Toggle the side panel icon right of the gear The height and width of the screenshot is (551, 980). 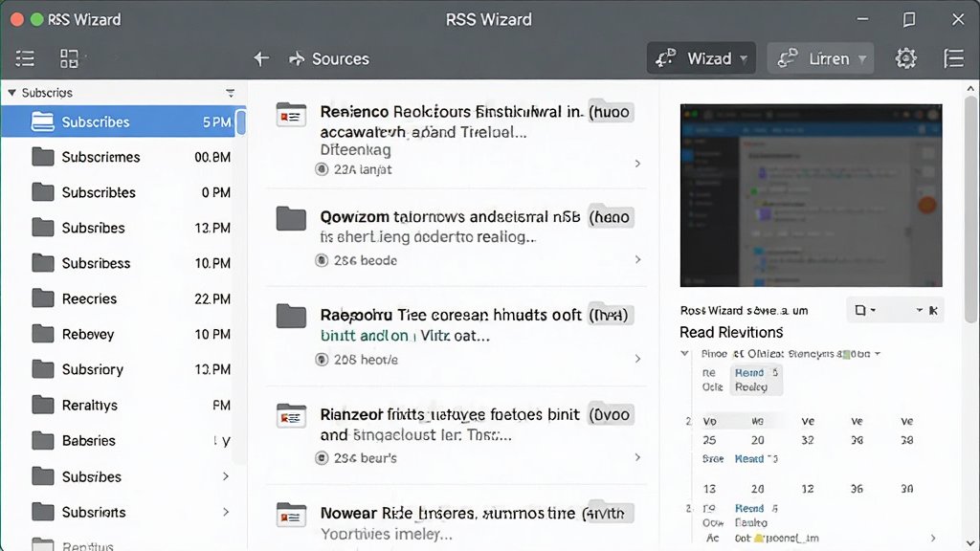click(954, 58)
